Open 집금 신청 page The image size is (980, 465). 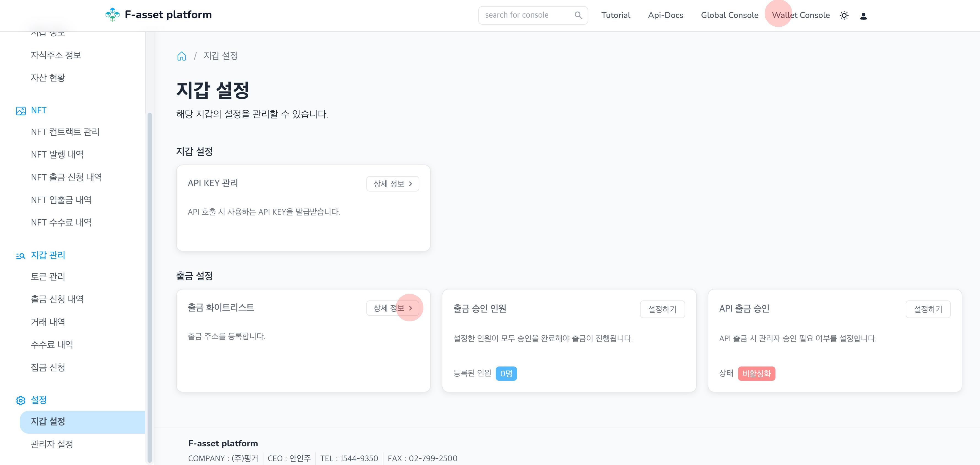pos(48,367)
